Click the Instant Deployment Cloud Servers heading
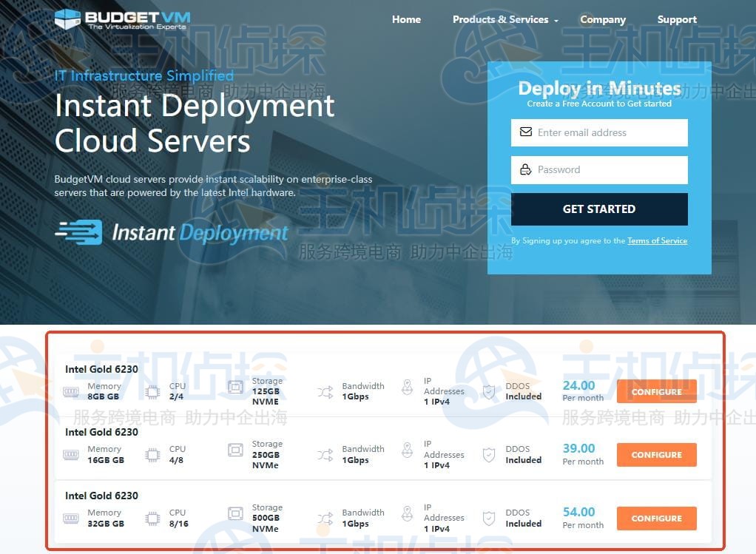Screen dimensions: 756x554 (195, 123)
